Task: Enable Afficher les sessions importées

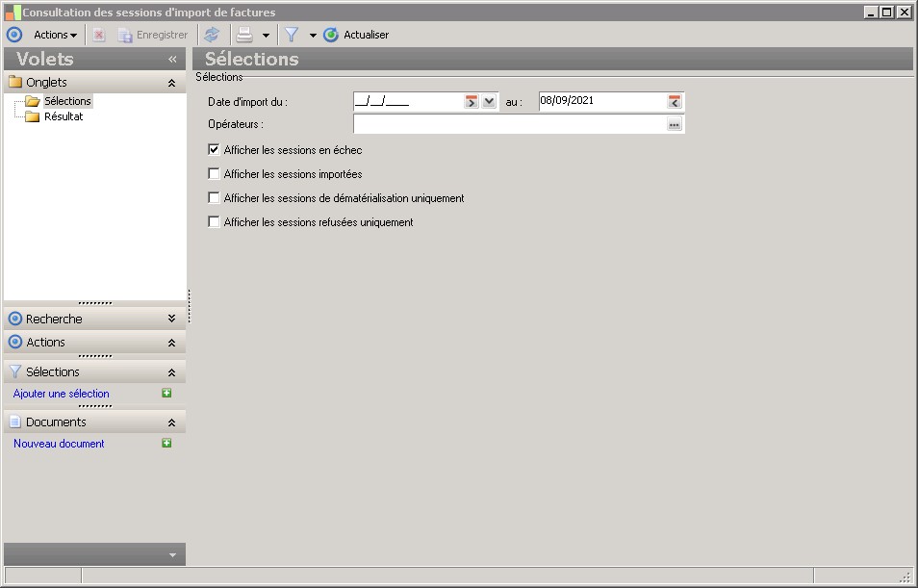Action: pos(214,174)
